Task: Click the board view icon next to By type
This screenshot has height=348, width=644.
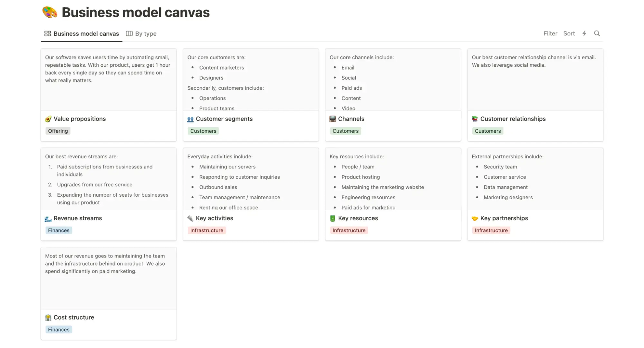Action: coord(129,33)
